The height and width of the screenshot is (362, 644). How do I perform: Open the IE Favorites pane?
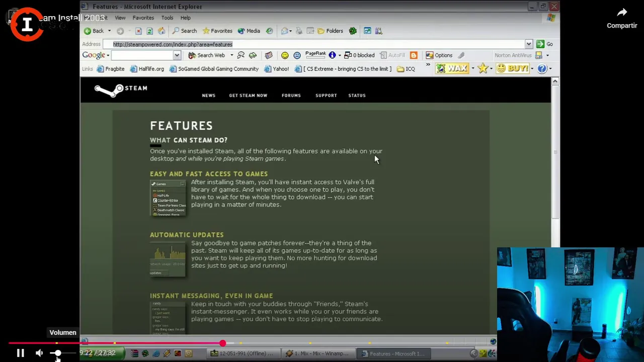tap(217, 31)
